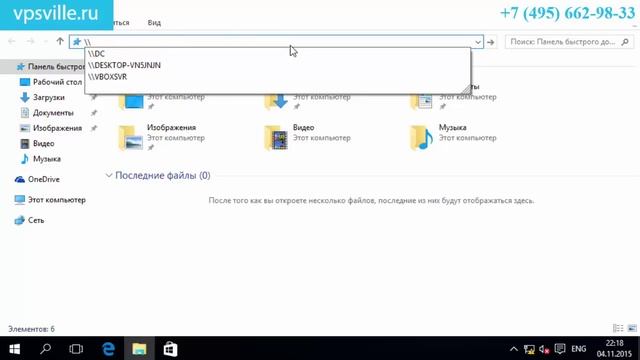Select the downloads folder tile icon
The width and height of the screenshot is (640, 360).
coord(276,102)
